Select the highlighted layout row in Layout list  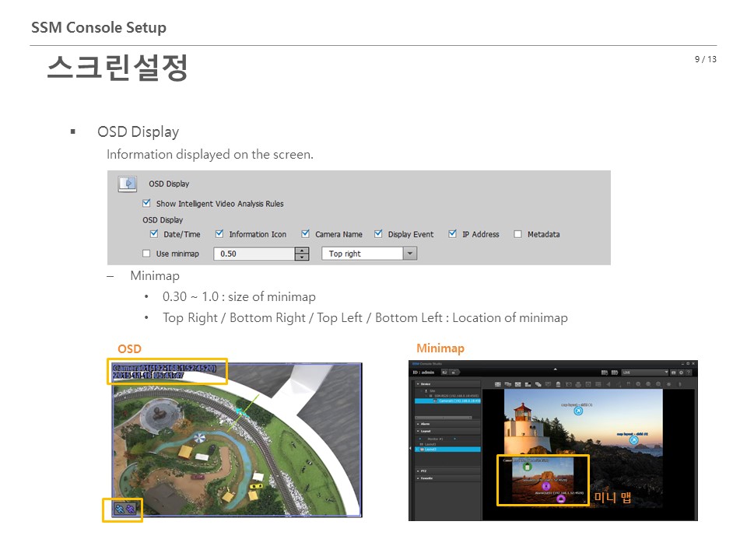(x=448, y=450)
